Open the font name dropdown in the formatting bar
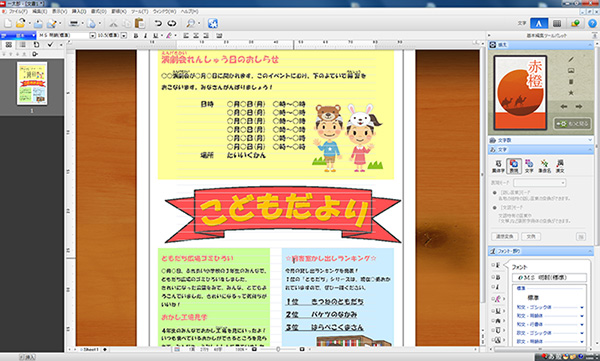The image size is (600, 361). pyautogui.click(x=92, y=36)
